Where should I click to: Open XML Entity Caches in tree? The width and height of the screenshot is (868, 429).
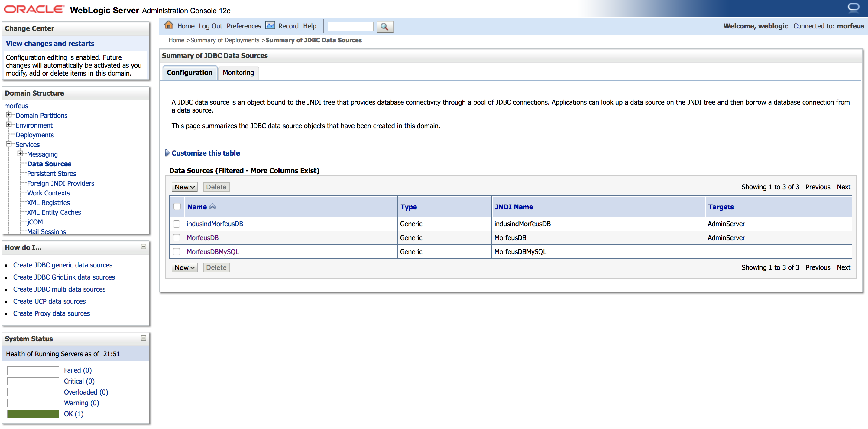54,212
